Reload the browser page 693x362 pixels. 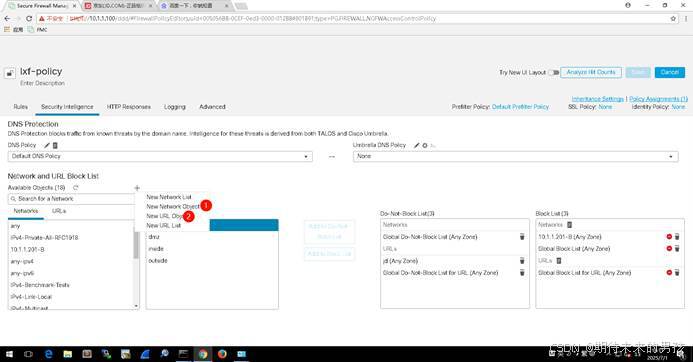tap(29, 19)
